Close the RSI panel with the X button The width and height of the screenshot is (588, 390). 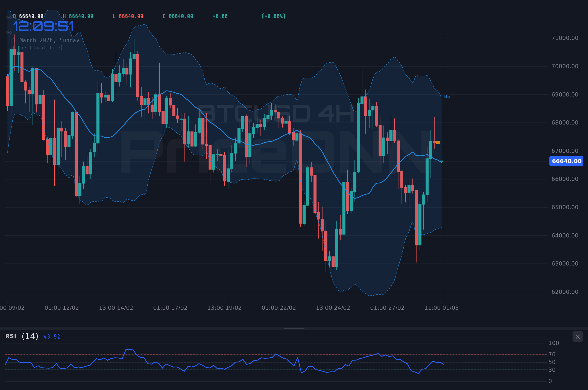578,336
